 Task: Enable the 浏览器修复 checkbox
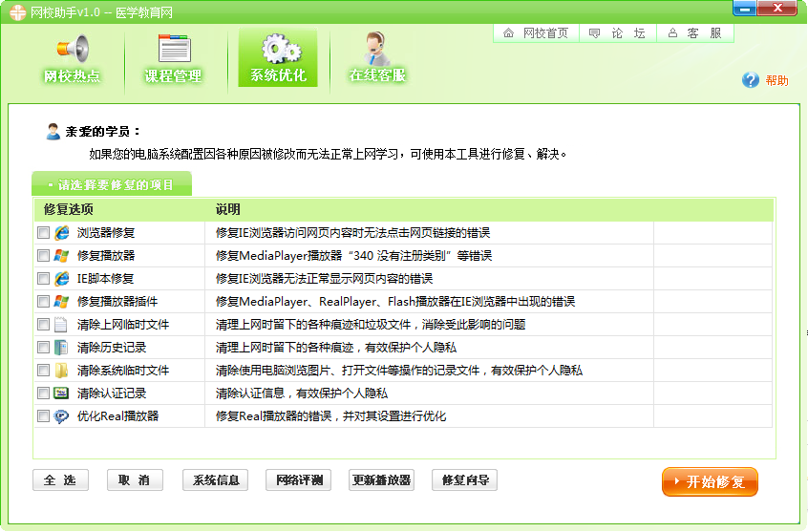[x=43, y=233]
